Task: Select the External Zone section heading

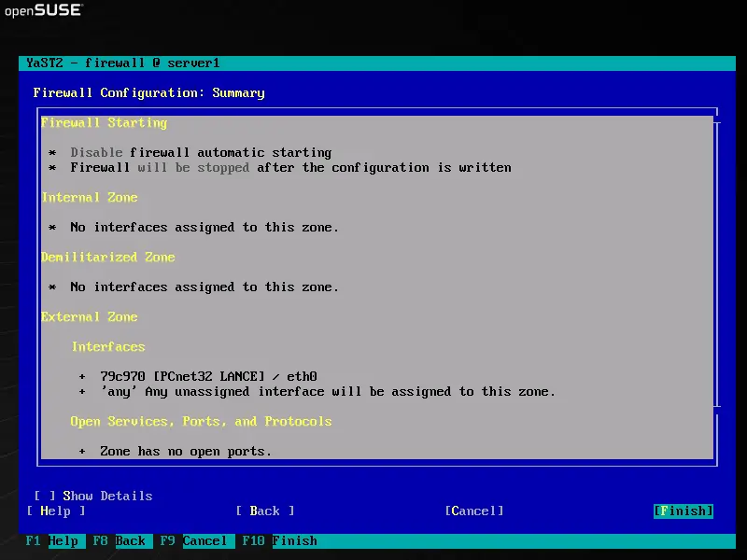Action: coord(89,316)
